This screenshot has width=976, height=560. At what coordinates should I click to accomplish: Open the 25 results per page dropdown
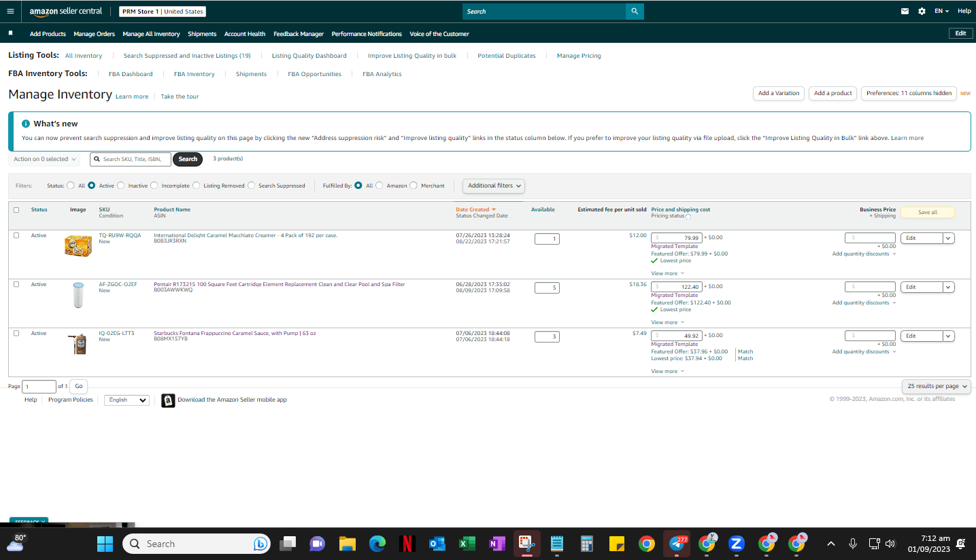pos(937,386)
